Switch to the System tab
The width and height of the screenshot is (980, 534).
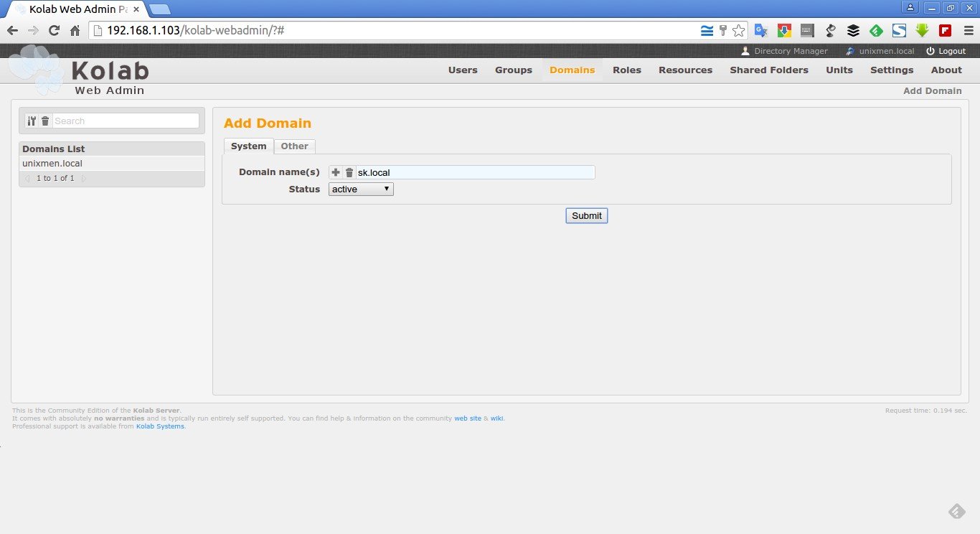click(x=249, y=146)
